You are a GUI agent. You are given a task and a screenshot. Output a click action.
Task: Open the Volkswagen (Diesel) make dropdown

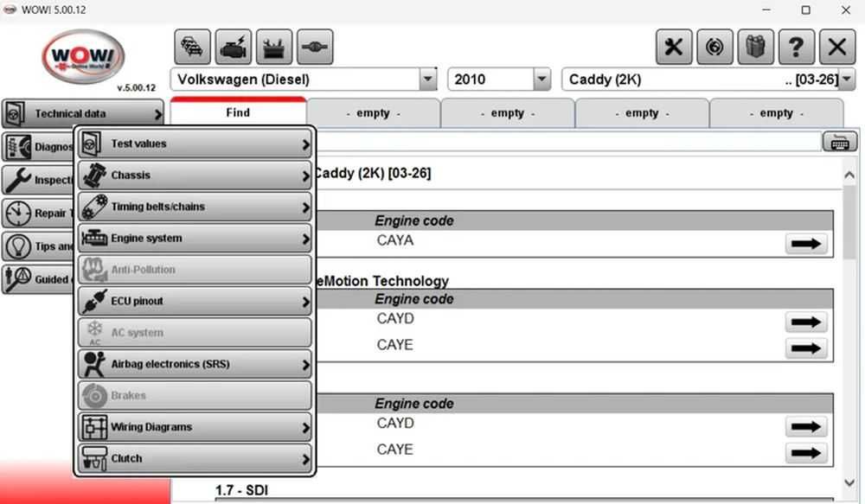click(x=427, y=80)
